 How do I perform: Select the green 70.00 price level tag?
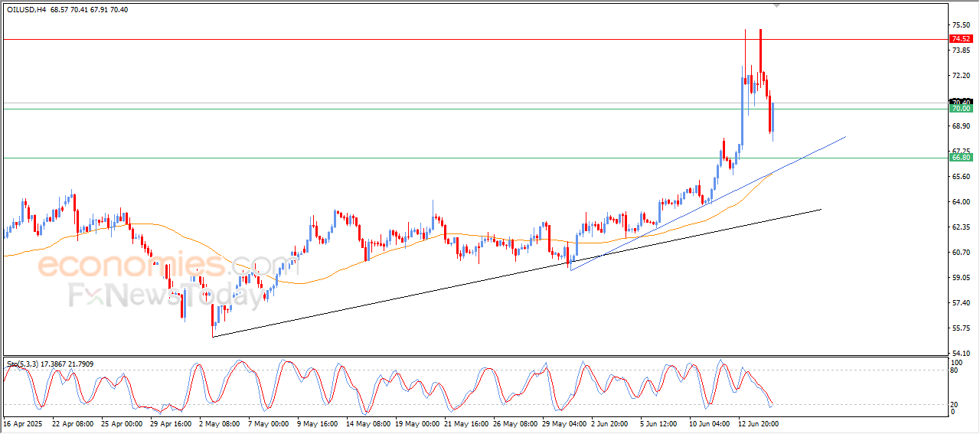point(961,109)
